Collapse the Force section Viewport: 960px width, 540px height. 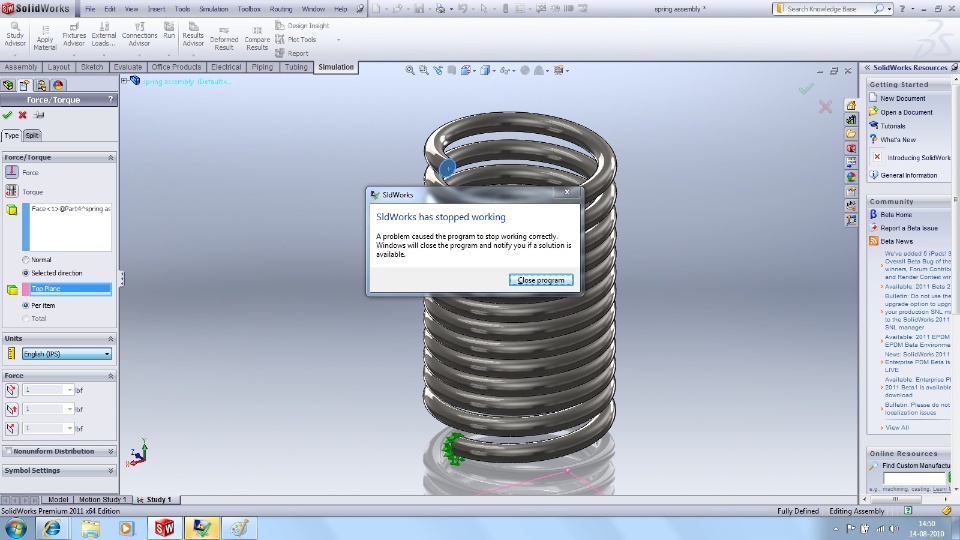[111, 376]
